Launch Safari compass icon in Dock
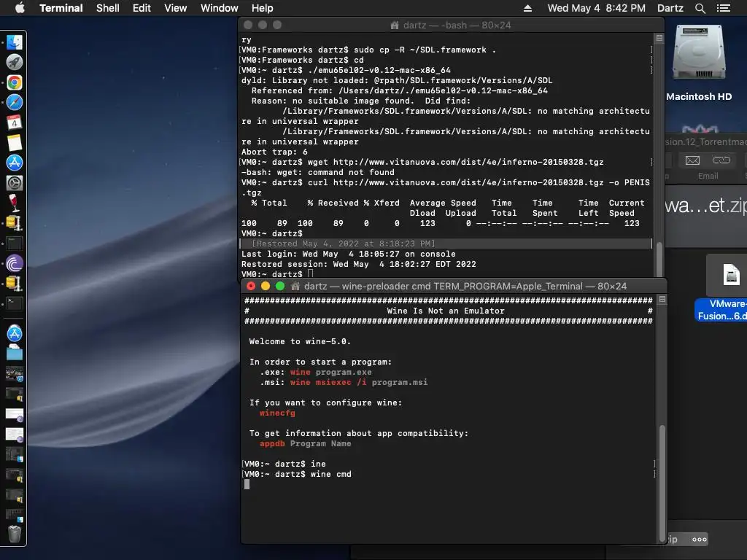Image resolution: width=747 pixels, height=560 pixels. pyautogui.click(x=15, y=102)
